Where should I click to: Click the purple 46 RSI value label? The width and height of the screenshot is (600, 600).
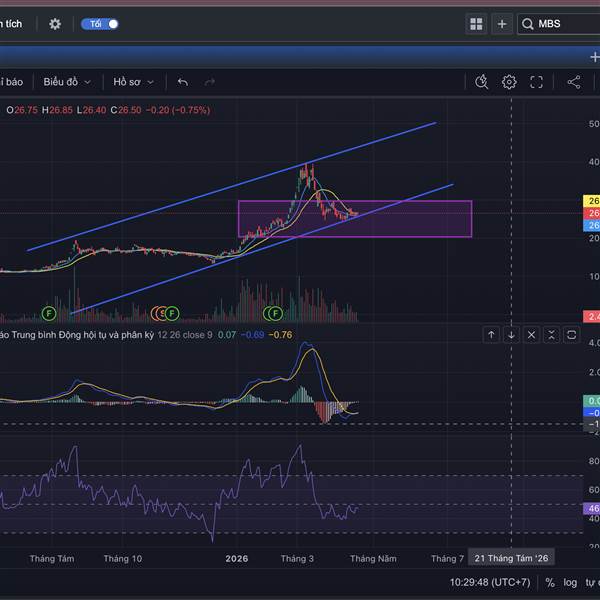[592, 509]
